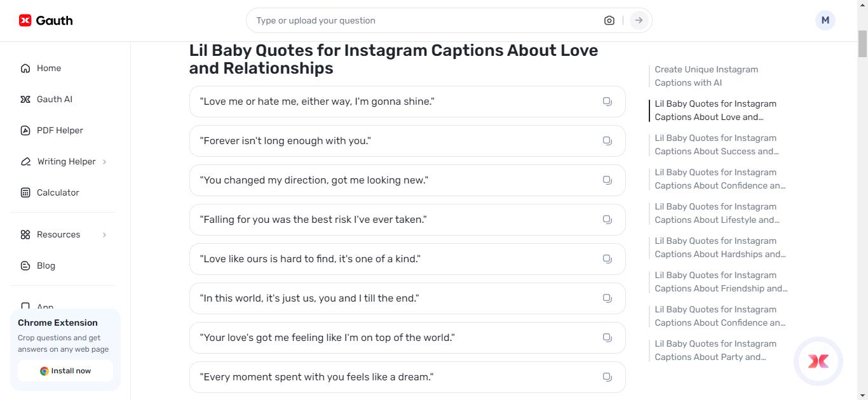This screenshot has width=868, height=400.
Task: Select Home in the sidebar
Action: tap(50, 68)
